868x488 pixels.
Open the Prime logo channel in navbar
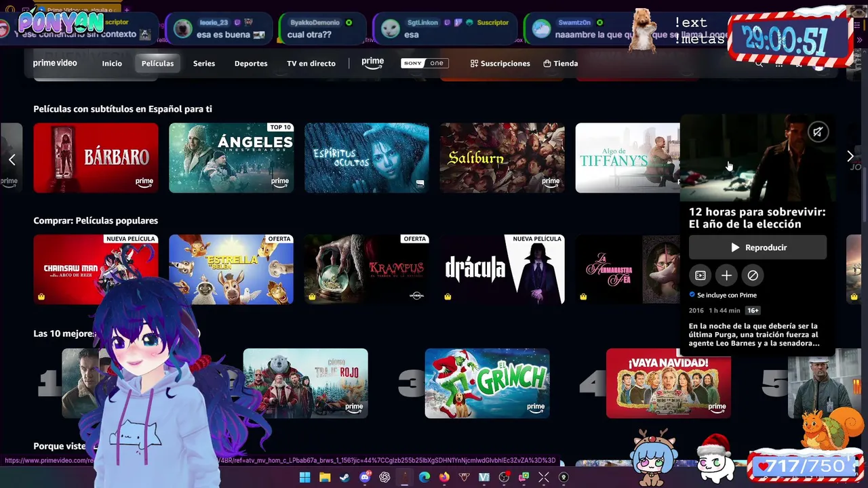tap(372, 63)
